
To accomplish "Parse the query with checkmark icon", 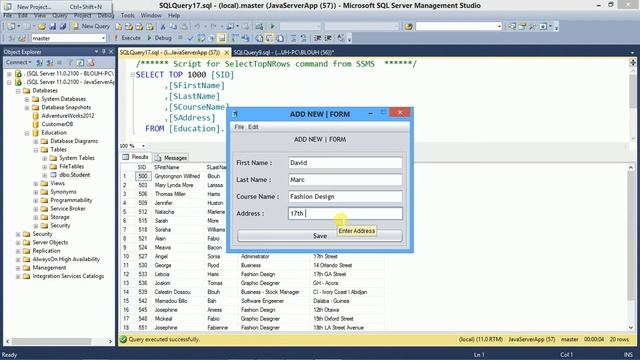I will pyautogui.click(x=190, y=38).
